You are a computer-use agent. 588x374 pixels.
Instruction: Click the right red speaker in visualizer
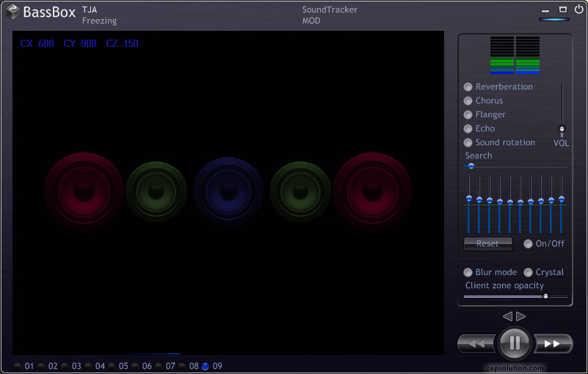point(372,191)
